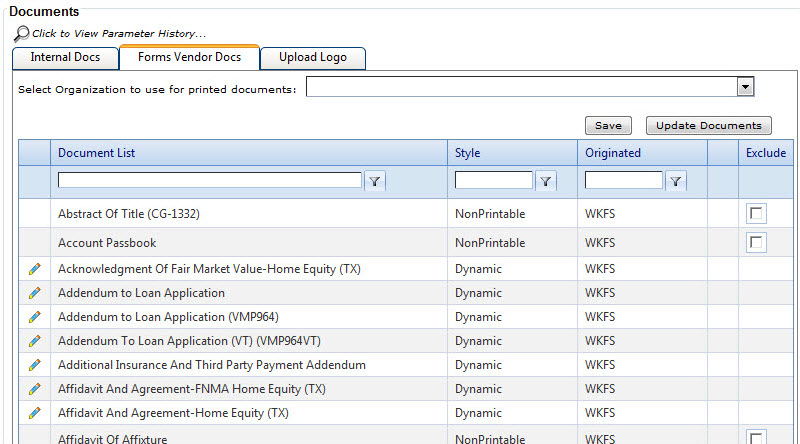800x444 pixels.
Task: Click the Exclude column header
Action: (x=766, y=153)
